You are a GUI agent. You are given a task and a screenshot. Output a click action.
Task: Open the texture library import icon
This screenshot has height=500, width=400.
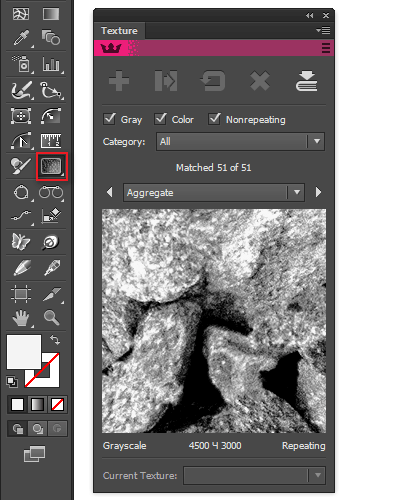pos(306,81)
